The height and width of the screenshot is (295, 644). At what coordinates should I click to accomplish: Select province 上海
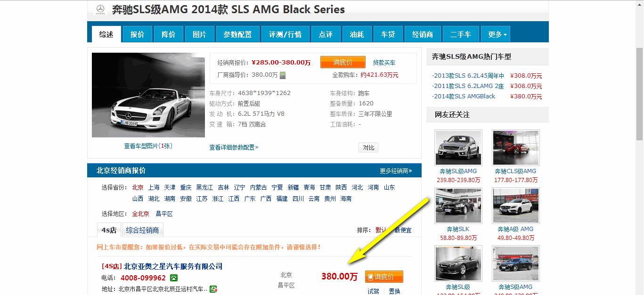click(154, 187)
